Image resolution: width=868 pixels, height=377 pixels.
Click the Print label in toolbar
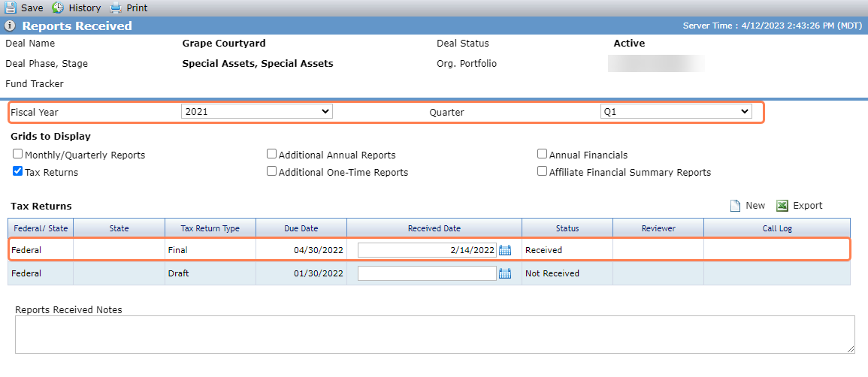coord(137,8)
